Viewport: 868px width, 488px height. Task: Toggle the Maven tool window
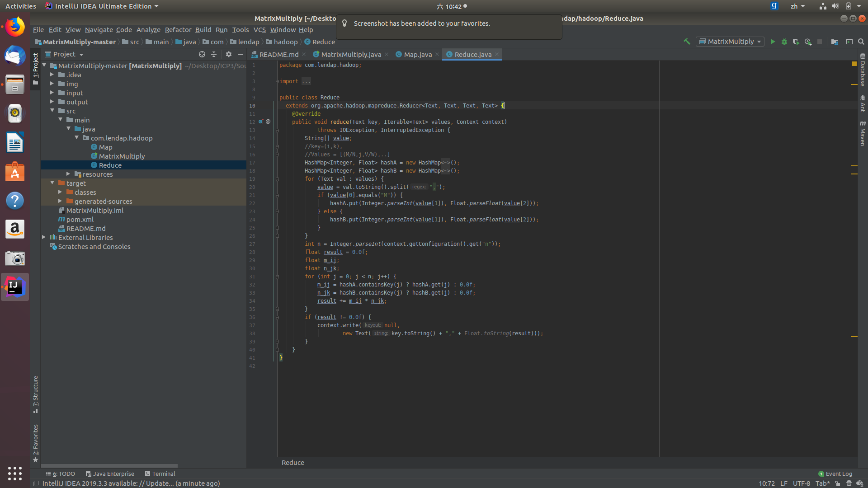tap(863, 134)
